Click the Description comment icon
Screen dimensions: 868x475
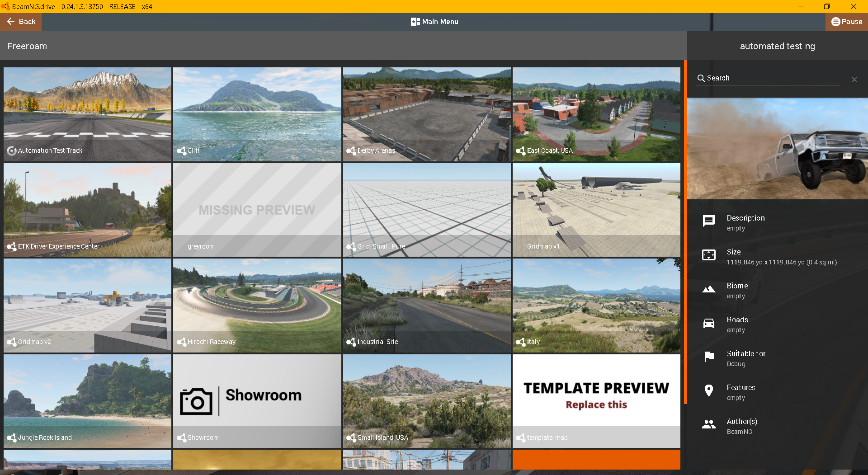(708, 221)
